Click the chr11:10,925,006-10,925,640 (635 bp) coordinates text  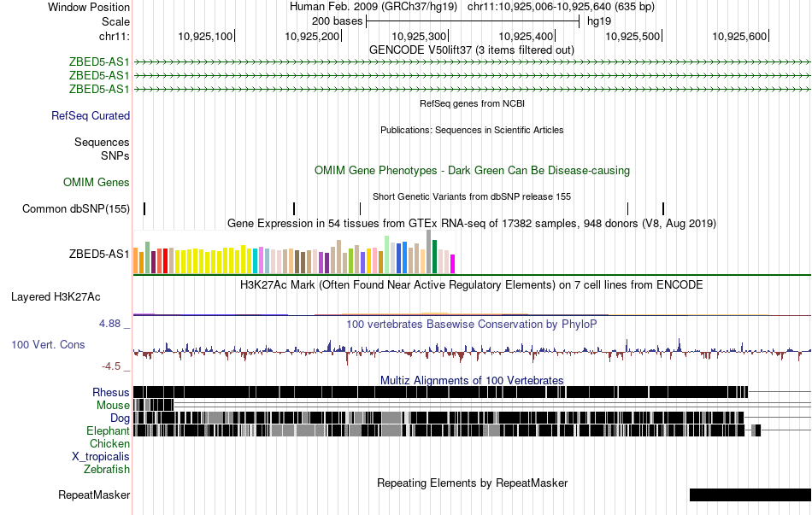561,7
